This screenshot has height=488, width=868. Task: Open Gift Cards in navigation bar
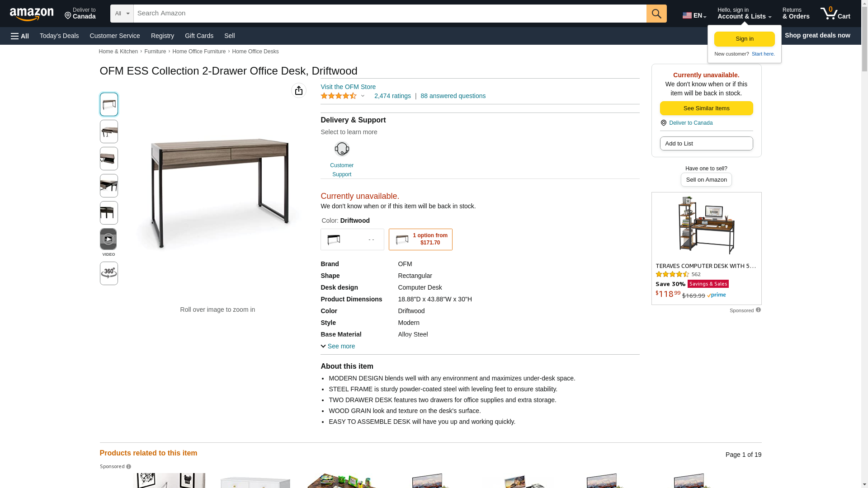[x=199, y=36]
